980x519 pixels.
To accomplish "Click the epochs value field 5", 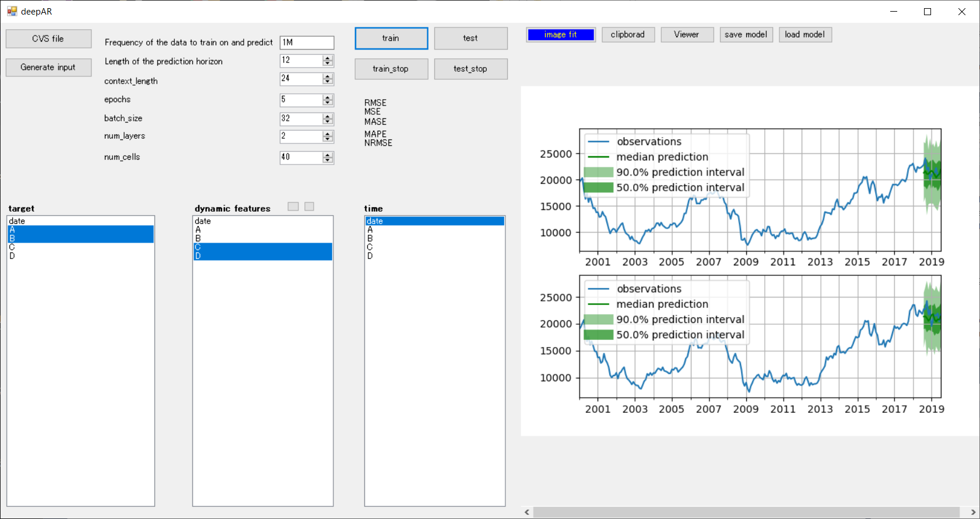I will 301,100.
